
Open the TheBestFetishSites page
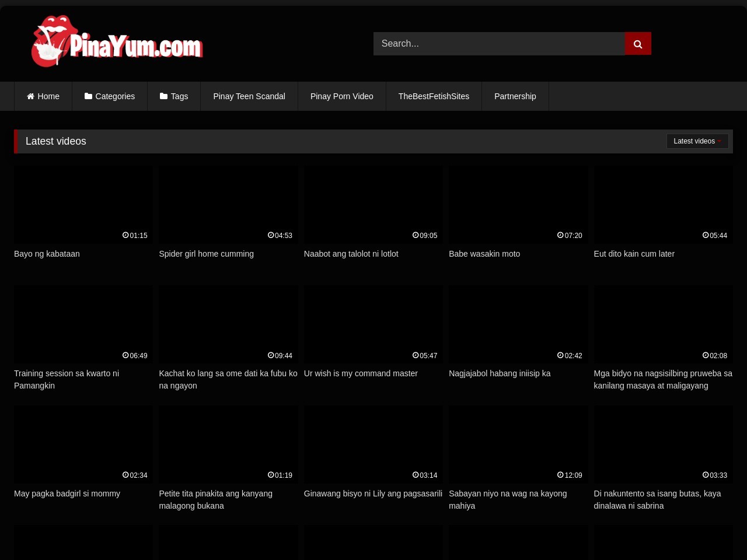tap(434, 96)
